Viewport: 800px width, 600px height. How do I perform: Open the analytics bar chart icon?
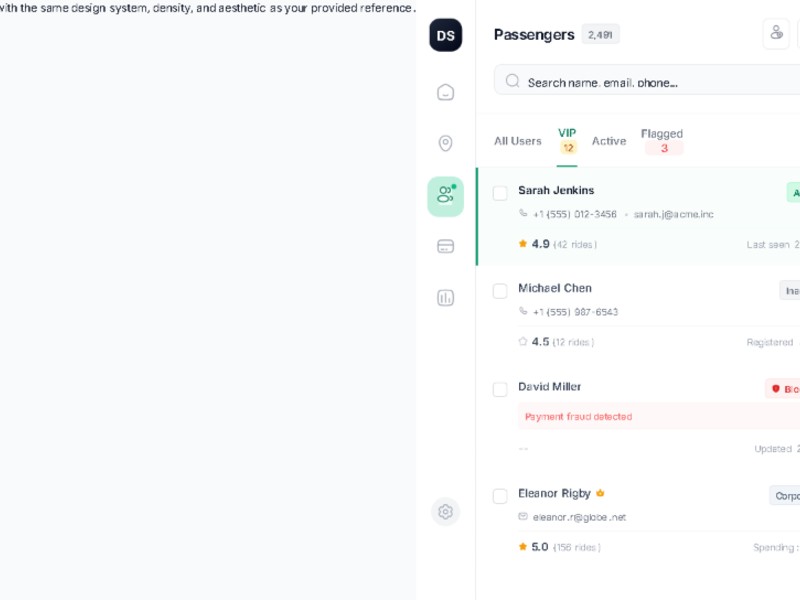point(446,297)
